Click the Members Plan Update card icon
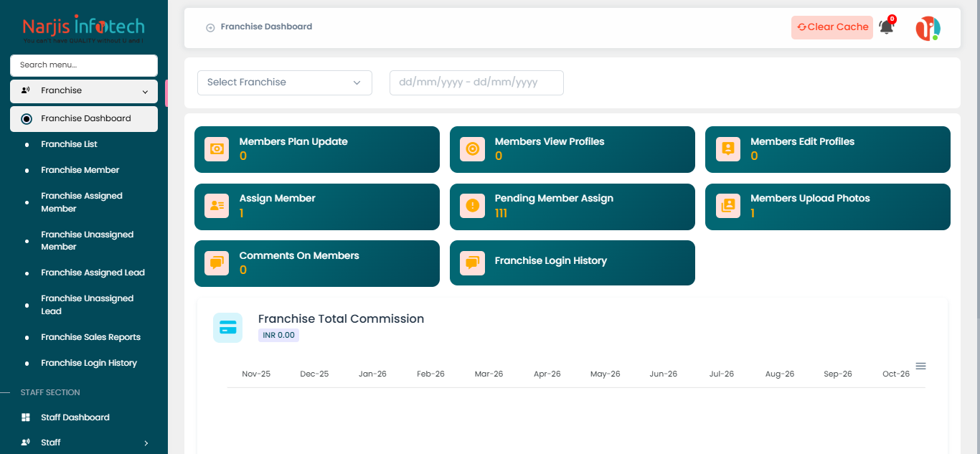The image size is (980, 454). point(217,149)
